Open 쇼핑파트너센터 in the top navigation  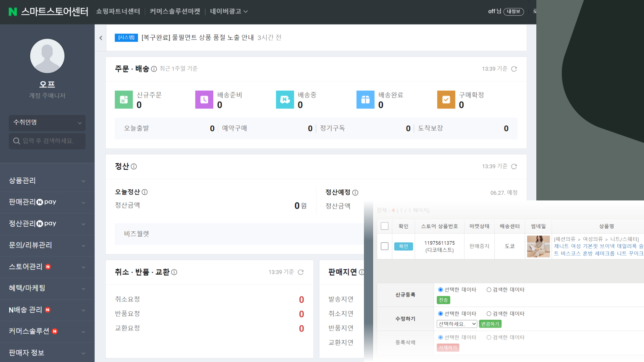click(x=118, y=11)
